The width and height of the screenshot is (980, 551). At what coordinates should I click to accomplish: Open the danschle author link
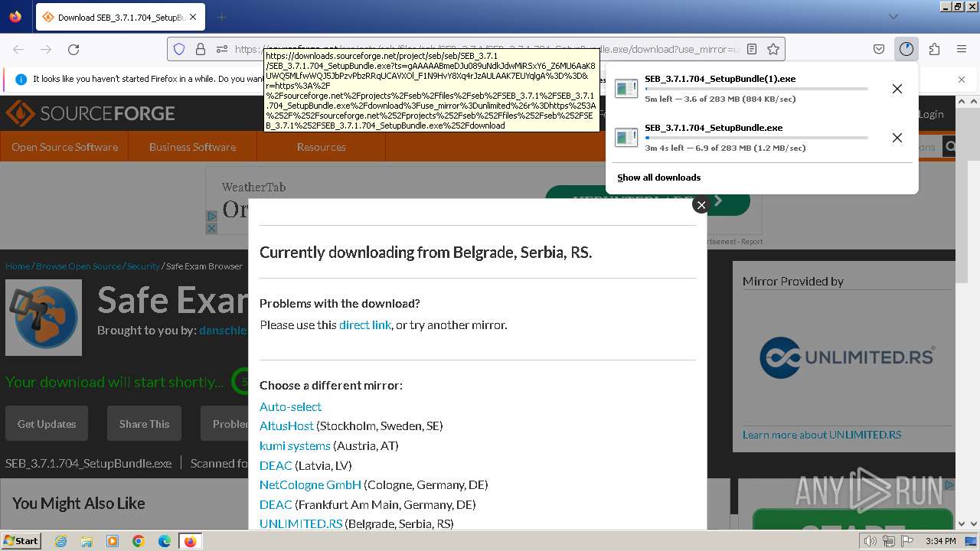224,331
